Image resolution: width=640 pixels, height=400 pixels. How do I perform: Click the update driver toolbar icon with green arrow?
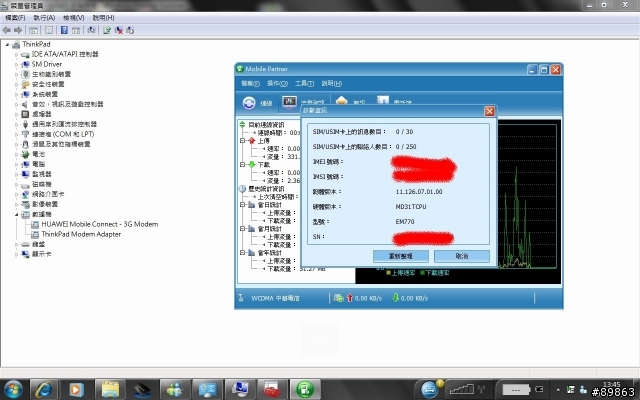pos(107,30)
